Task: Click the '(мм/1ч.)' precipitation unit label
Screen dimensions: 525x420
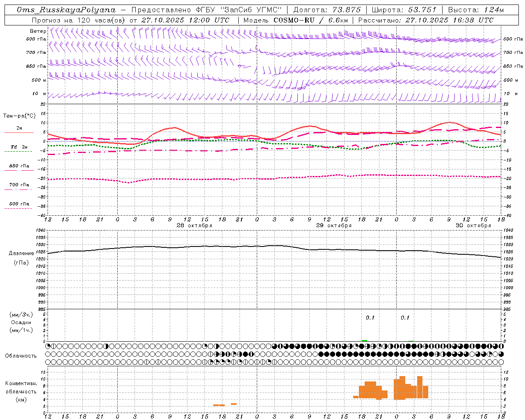Action: tap(21, 330)
